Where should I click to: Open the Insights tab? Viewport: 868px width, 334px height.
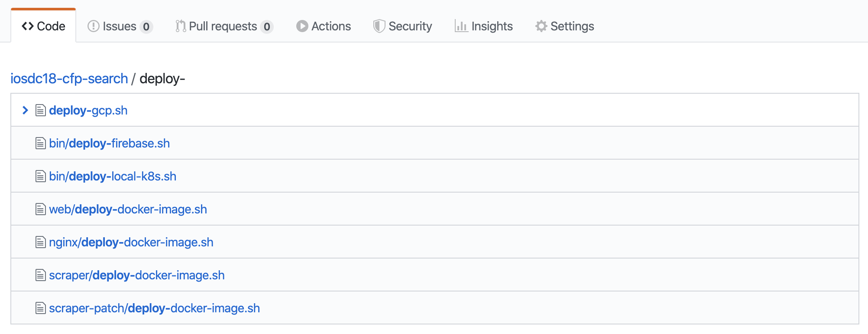pyautogui.click(x=492, y=26)
